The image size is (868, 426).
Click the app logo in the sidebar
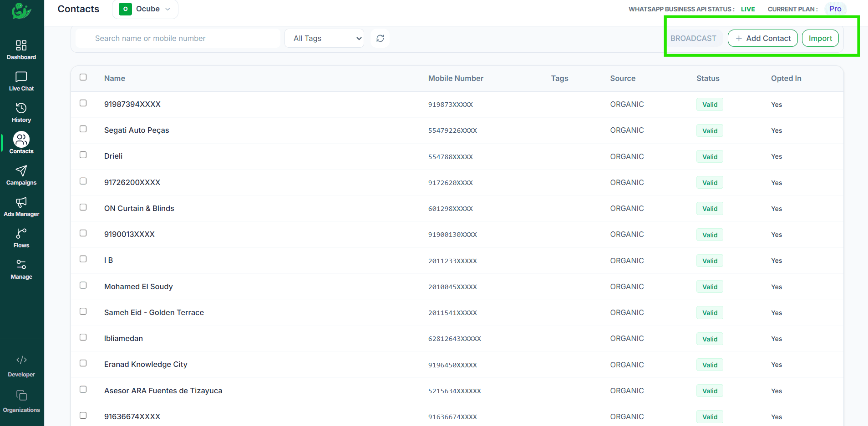pos(21,11)
